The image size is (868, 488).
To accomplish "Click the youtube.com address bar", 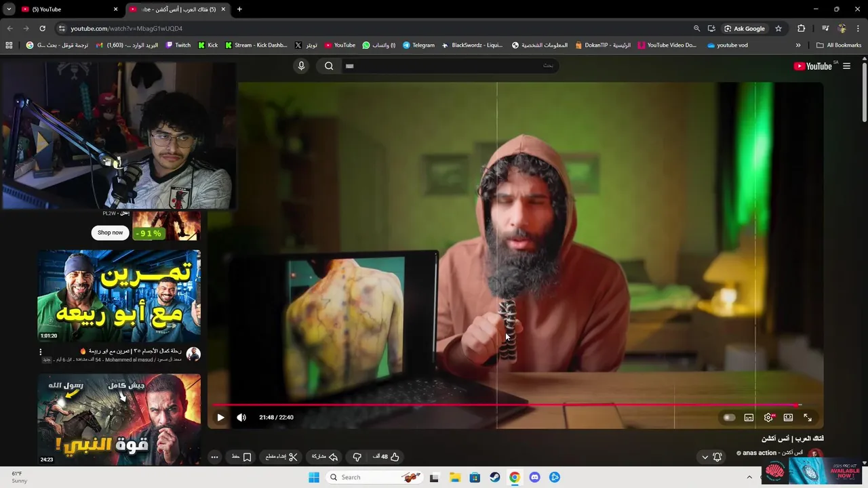I will (373, 28).
